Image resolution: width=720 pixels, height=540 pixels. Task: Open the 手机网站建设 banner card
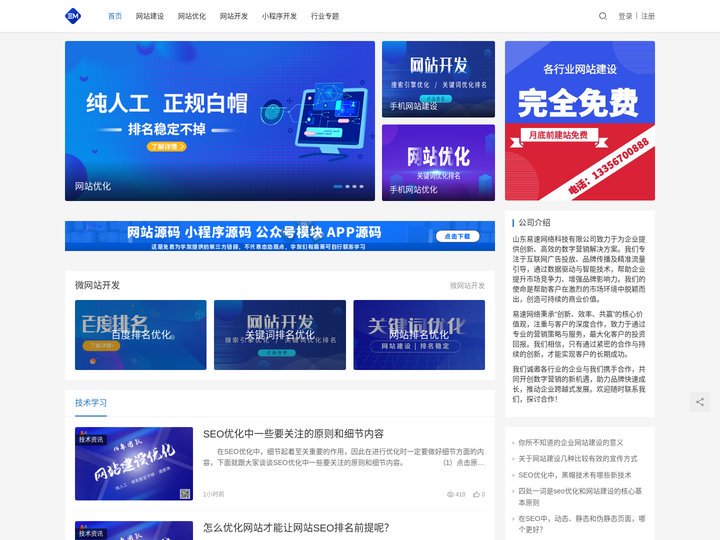pos(439,79)
